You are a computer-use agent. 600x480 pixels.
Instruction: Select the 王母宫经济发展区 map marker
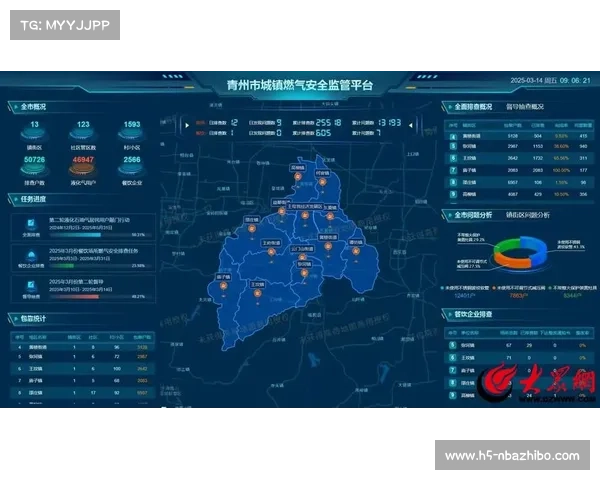[305, 216]
